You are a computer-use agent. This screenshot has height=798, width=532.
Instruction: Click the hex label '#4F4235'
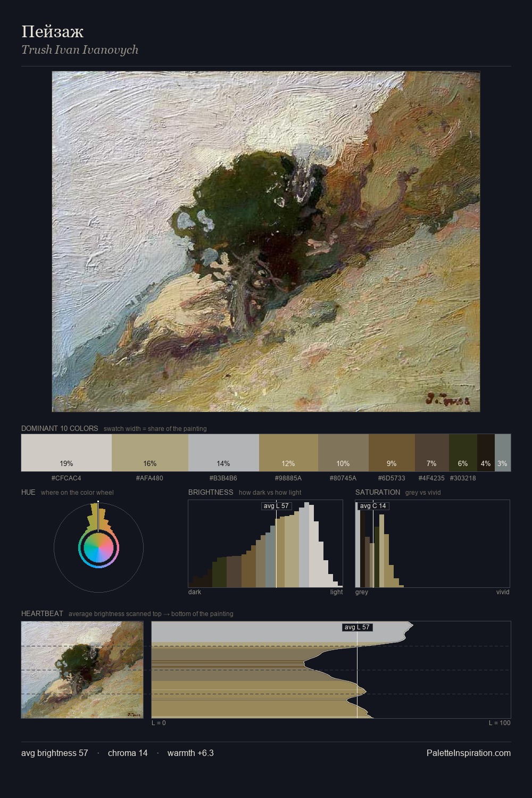click(x=431, y=478)
